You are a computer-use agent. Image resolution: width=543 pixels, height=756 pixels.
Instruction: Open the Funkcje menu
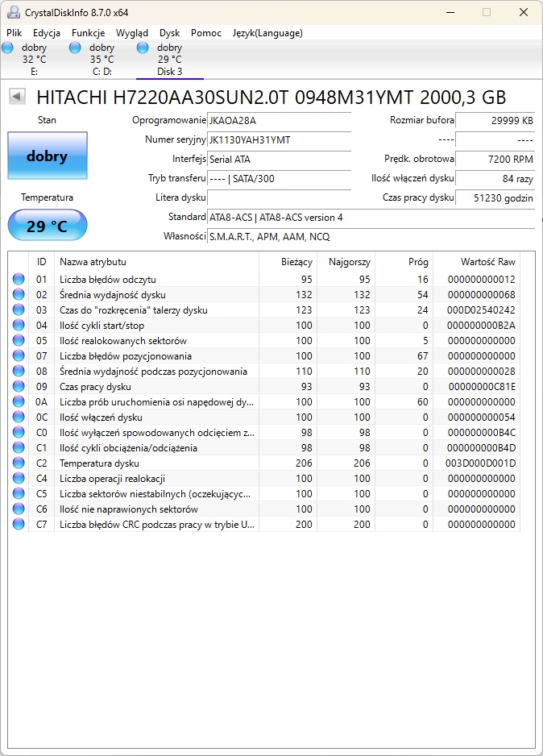click(x=88, y=33)
